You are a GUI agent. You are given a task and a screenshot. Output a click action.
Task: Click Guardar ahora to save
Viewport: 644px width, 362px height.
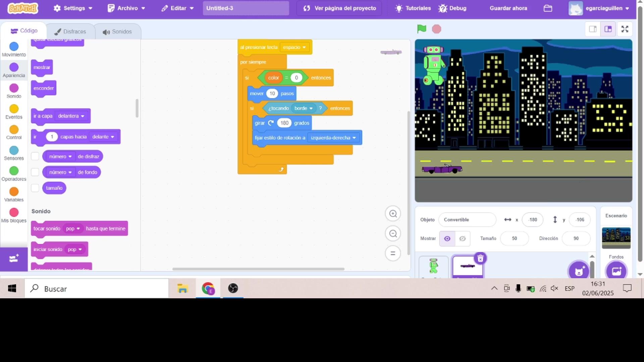coord(508,8)
